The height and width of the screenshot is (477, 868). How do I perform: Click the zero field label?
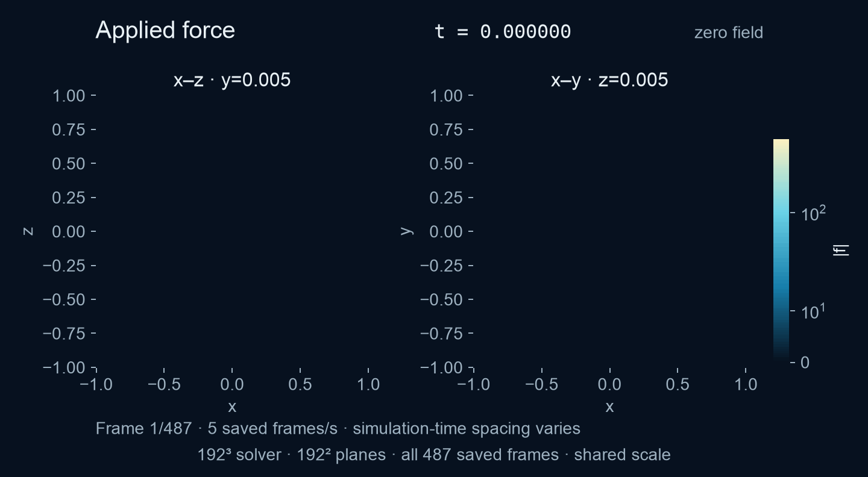[x=728, y=33]
